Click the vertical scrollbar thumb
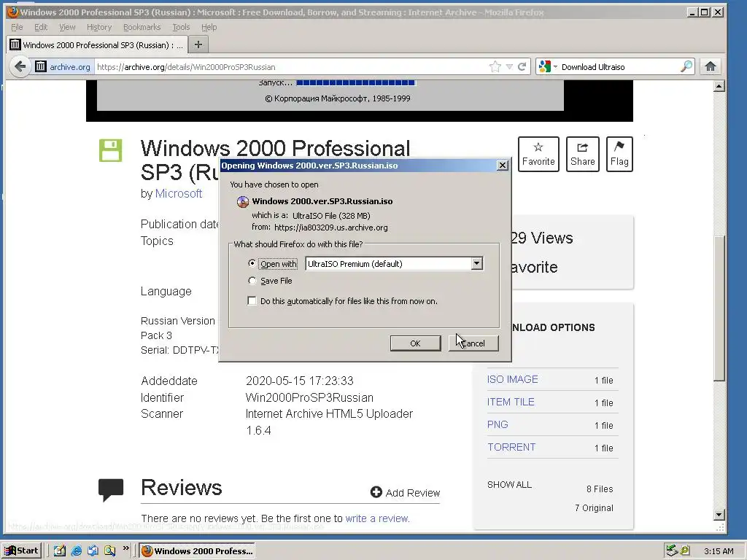Image resolution: width=747 pixels, height=560 pixels. click(x=719, y=308)
